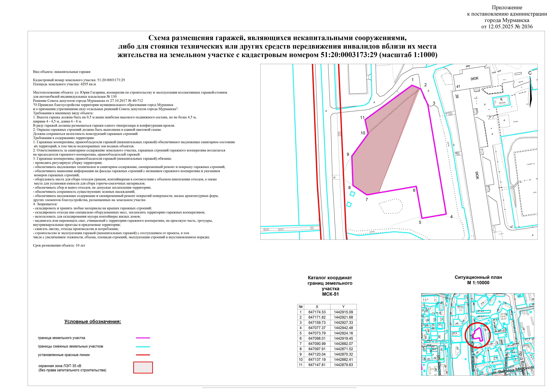Click boundary point 4 label on map
The height and width of the screenshot is (392, 554).
[x=451, y=217]
